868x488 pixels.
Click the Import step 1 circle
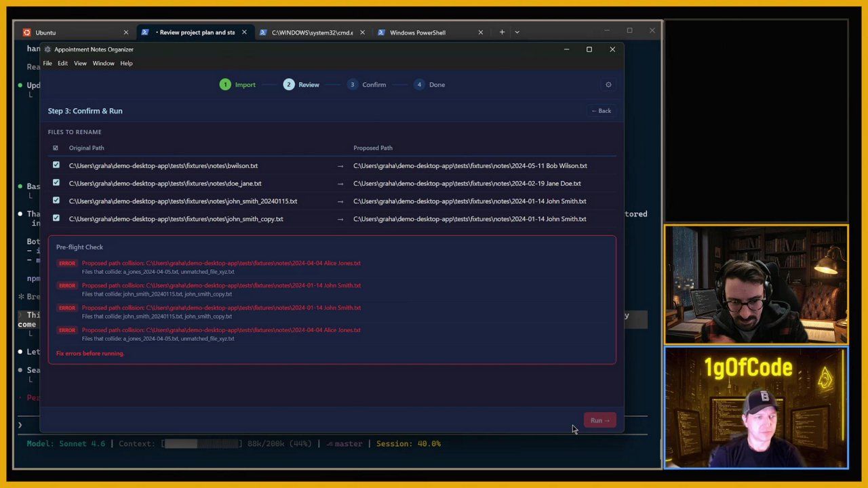pyautogui.click(x=225, y=85)
